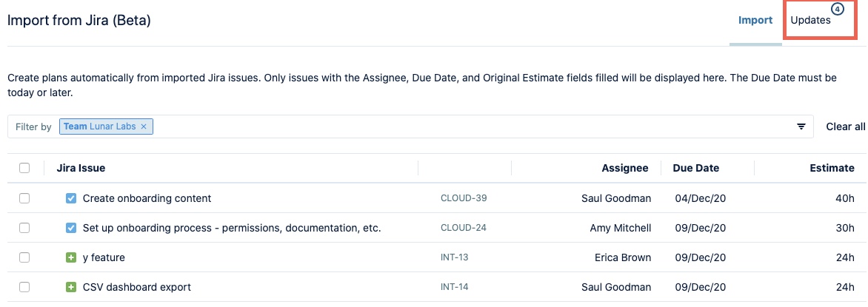The image size is (868, 307).
Task: Open issue key CLOUD-39
Action: pos(464,198)
